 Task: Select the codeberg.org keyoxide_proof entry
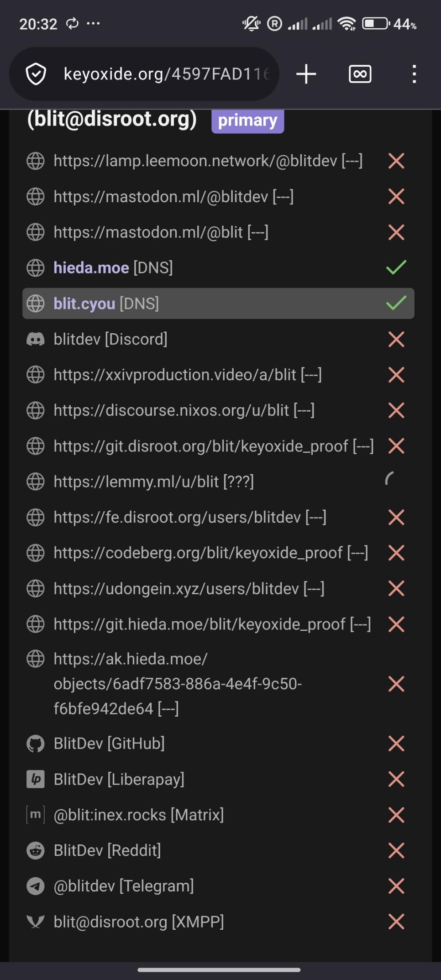tap(210, 553)
